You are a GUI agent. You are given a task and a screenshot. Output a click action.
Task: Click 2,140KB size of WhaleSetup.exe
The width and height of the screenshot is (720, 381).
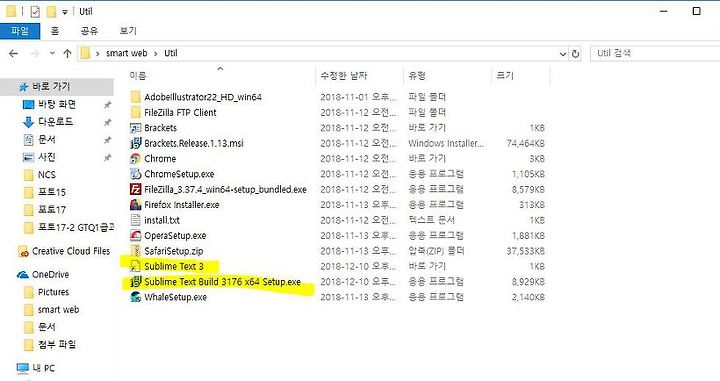528,297
